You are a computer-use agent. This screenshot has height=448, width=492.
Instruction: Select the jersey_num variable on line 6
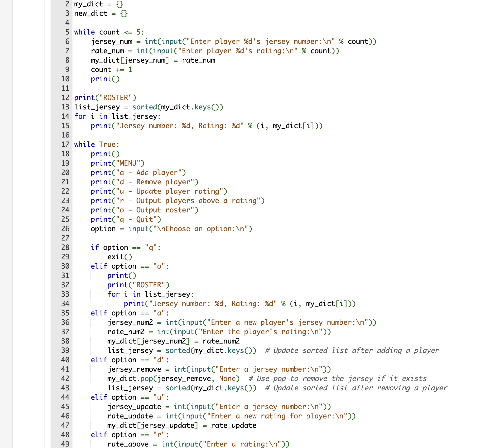tap(111, 41)
